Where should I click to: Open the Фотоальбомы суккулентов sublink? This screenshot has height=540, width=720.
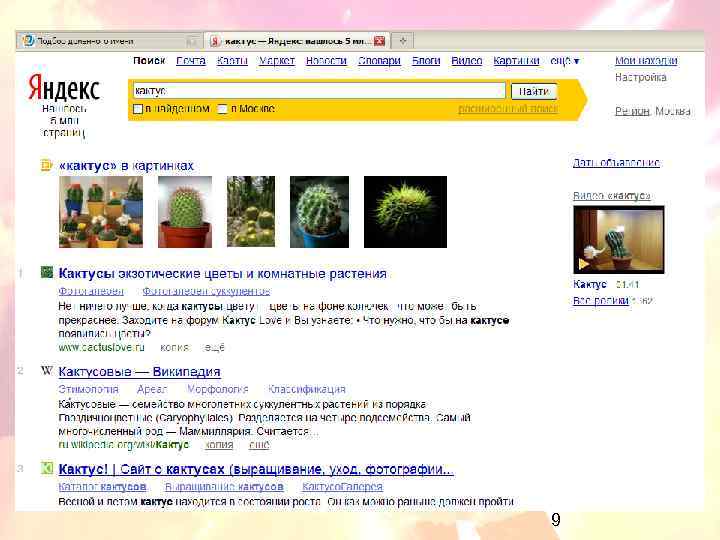[x=206, y=291]
